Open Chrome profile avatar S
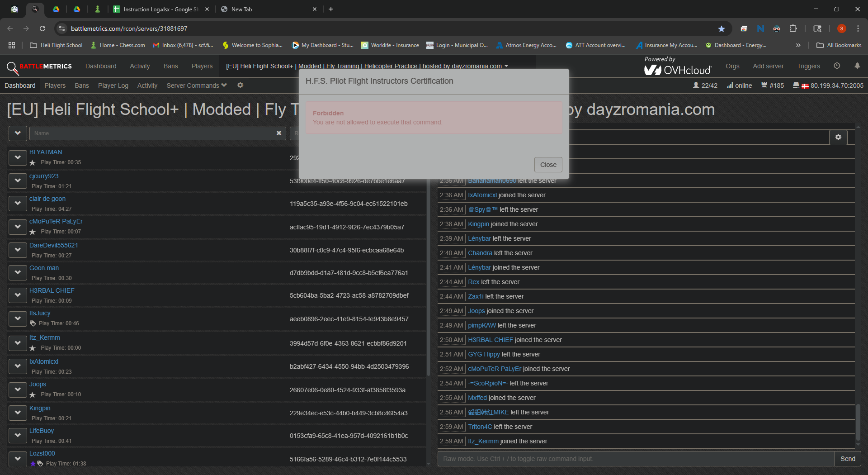 (841, 28)
